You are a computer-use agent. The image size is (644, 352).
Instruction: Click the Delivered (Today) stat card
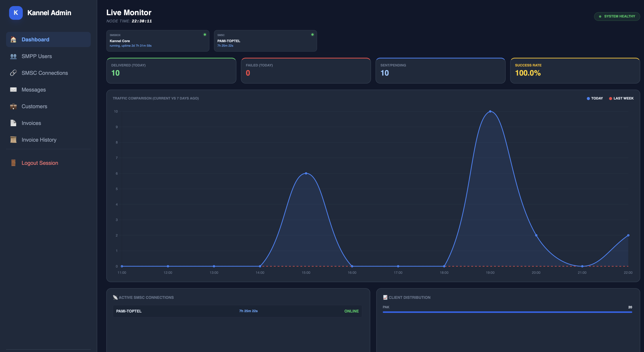click(171, 70)
